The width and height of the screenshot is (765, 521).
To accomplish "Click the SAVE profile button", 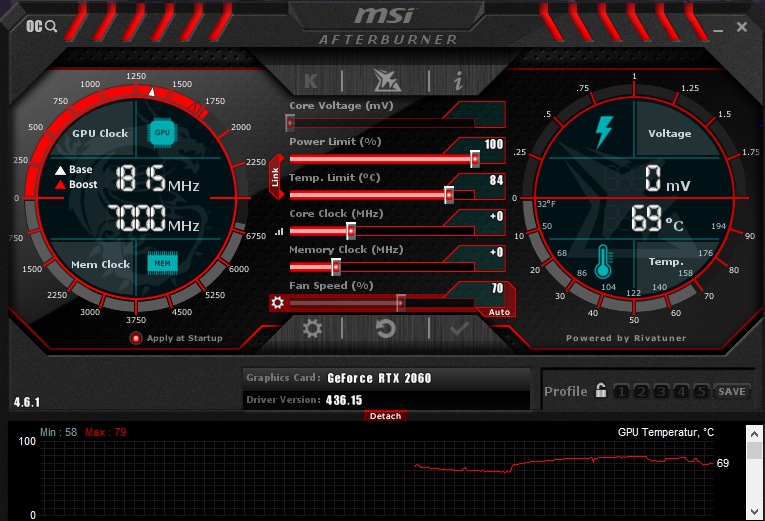I will tap(732, 392).
